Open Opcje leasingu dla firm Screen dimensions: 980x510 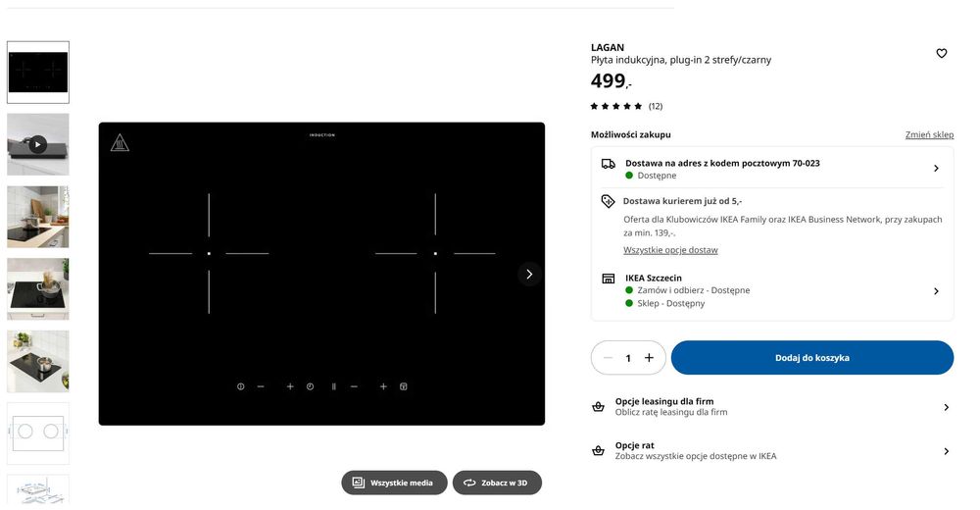tap(772, 407)
